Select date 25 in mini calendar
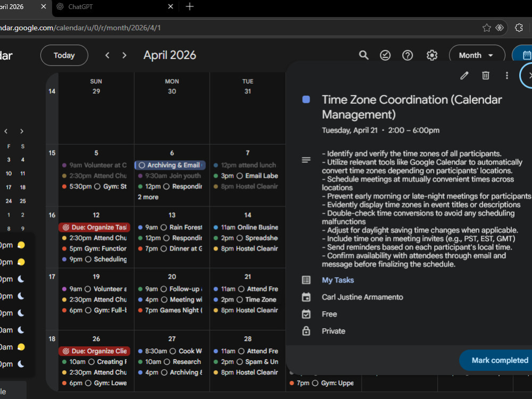The image size is (532, 399). click(23, 201)
